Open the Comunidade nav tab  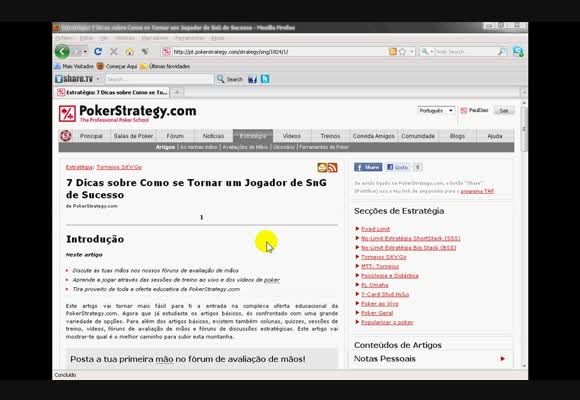[x=418, y=136]
